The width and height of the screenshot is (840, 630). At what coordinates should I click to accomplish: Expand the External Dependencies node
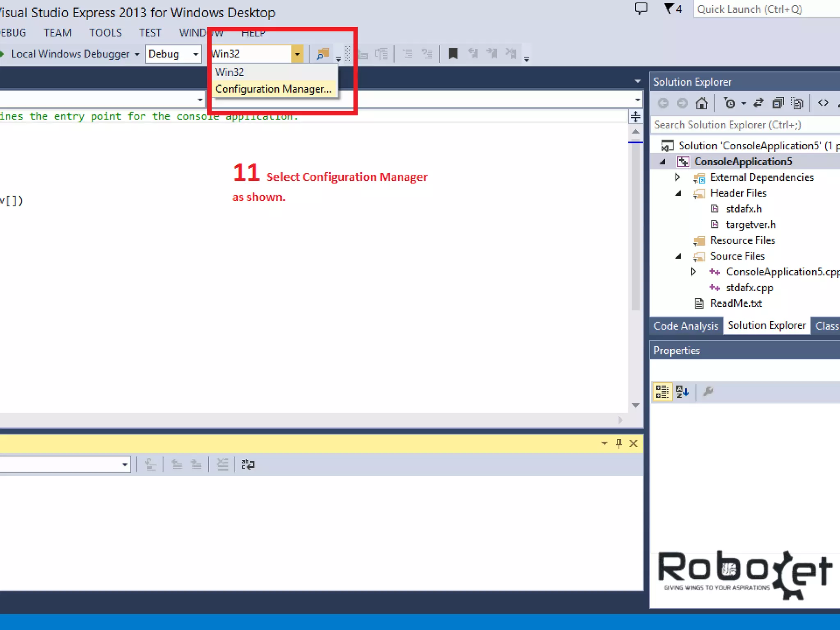(678, 177)
